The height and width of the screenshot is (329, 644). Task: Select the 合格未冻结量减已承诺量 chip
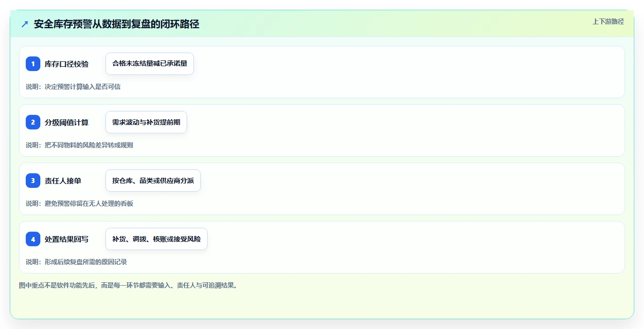point(150,64)
